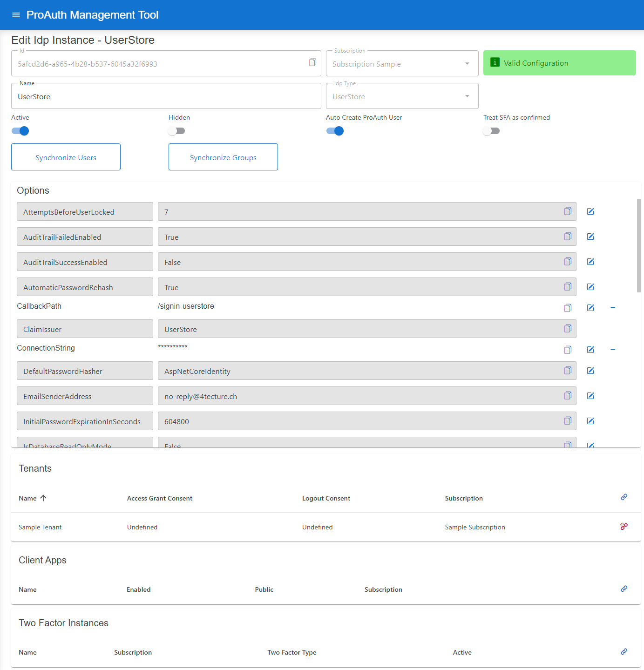Open the hamburger navigation menu
Image resolution: width=644 pixels, height=670 pixels.
16,15
